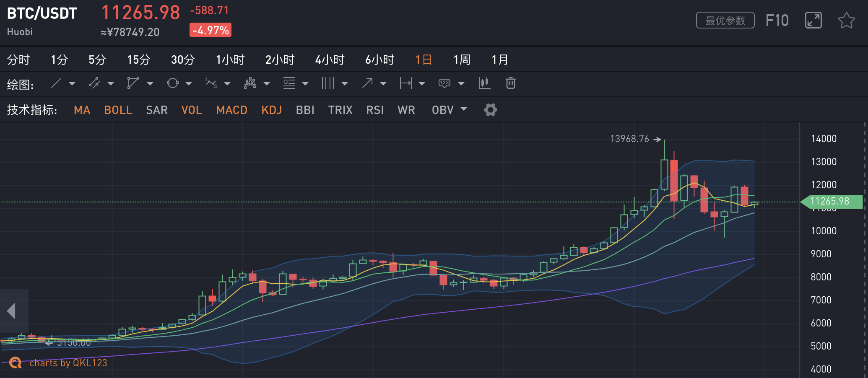Image resolution: width=868 pixels, height=378 pixels.
Task: Toggle the MA indicator
Action: (x=82, y=110)
